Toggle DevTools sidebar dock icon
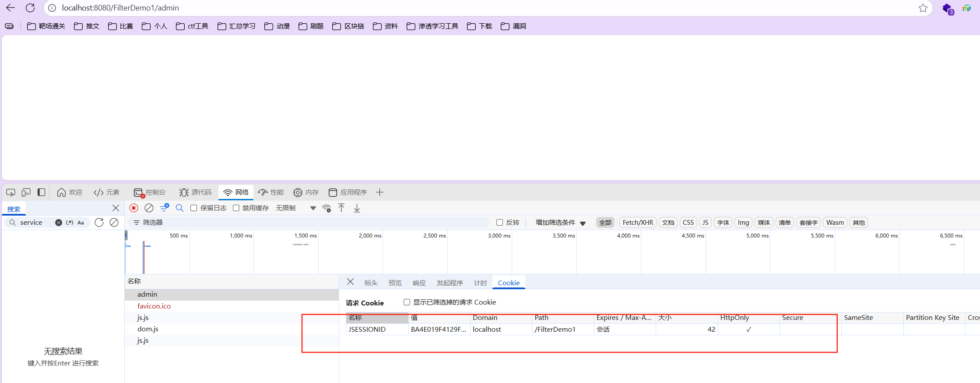Screen dimensions: 980x383 click(x=42, y=192)
